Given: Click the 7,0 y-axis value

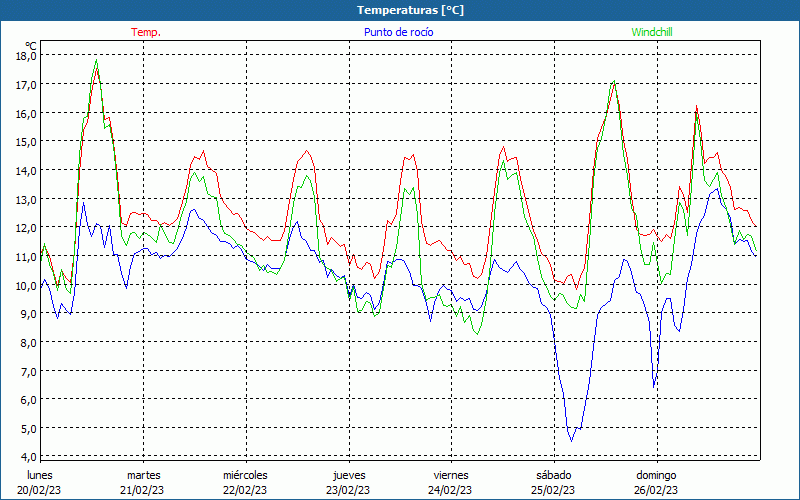Looking at the screenshot, I should pyautogui.click(x=28, y=371).
